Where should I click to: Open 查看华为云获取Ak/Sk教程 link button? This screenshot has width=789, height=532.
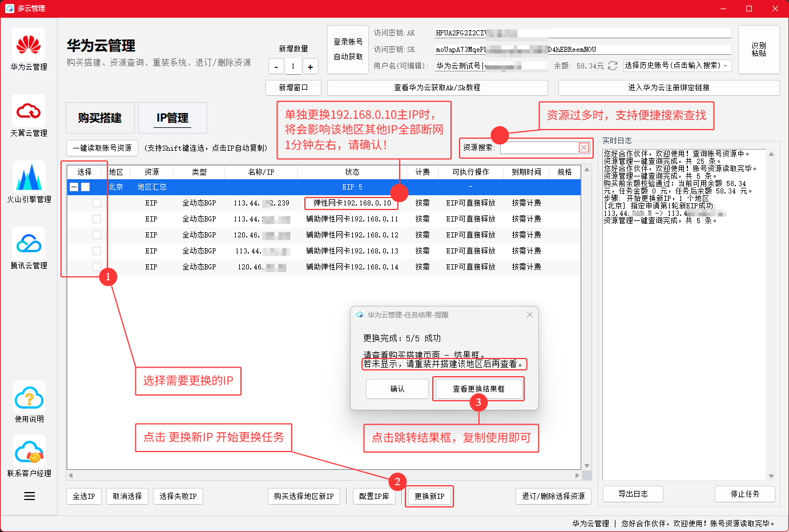click(437, 88)
